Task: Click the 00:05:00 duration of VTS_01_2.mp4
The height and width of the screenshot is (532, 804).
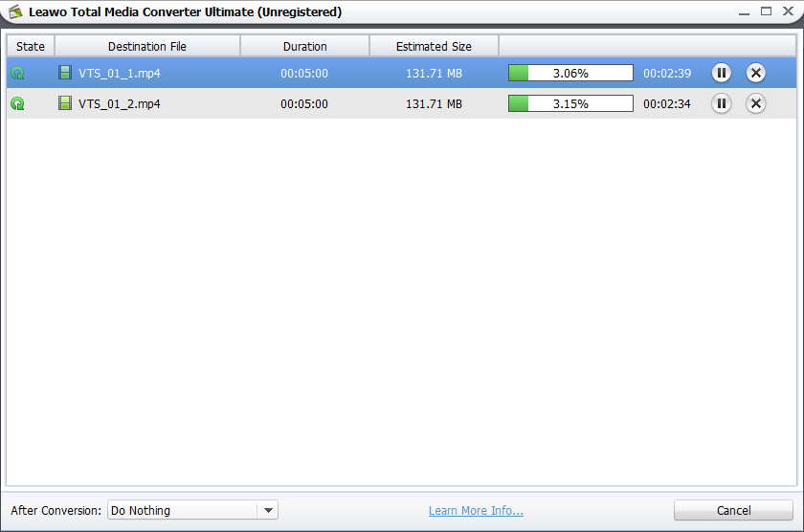Action: click(x=304, y=104)
